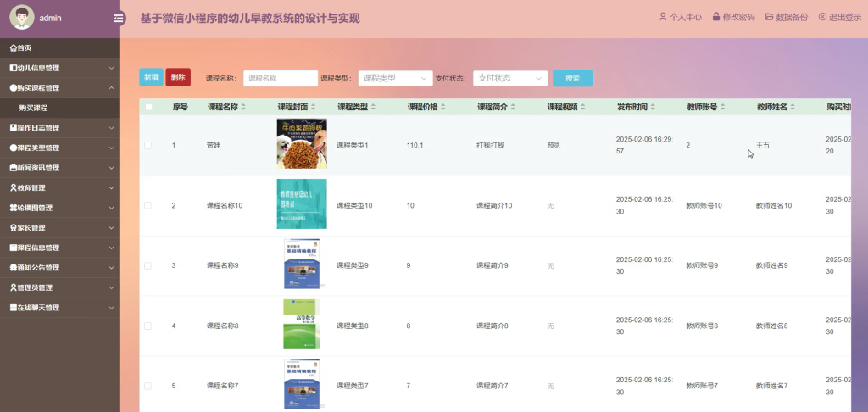Sort by 教师账号 column sort arrows
The width and height of the screenshot is (868, 412).
722,107
